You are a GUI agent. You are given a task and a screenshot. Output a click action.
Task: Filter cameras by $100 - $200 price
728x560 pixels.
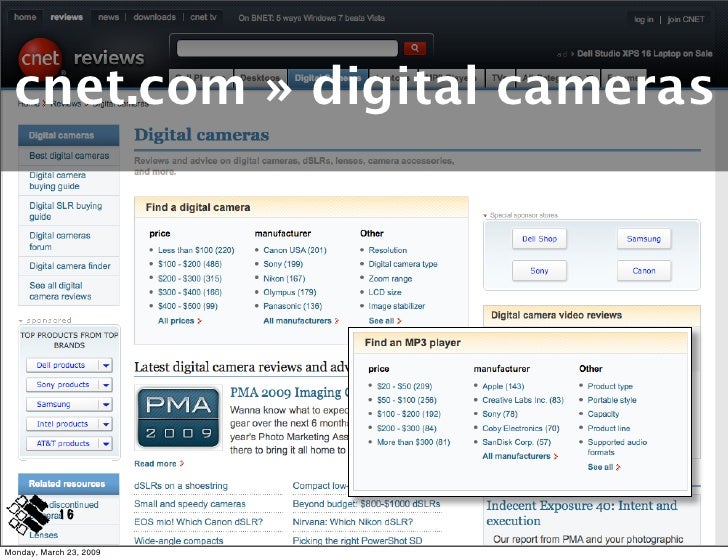point(189,264)
